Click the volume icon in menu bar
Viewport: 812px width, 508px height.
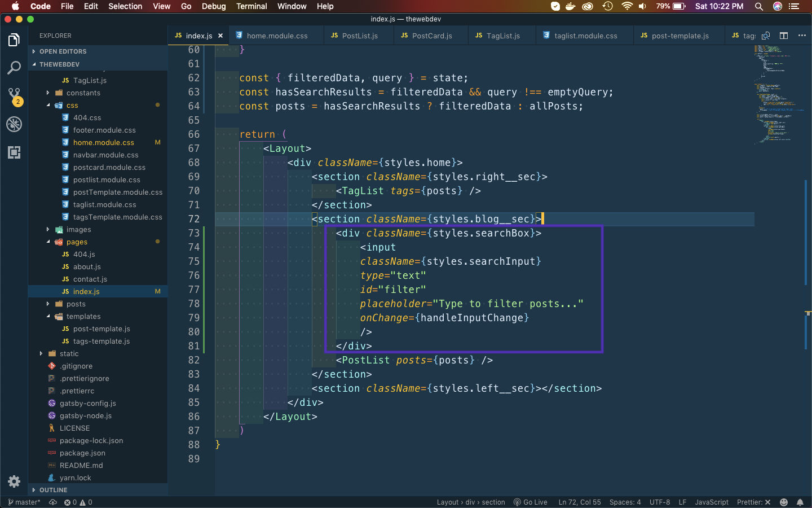[643, 6]
